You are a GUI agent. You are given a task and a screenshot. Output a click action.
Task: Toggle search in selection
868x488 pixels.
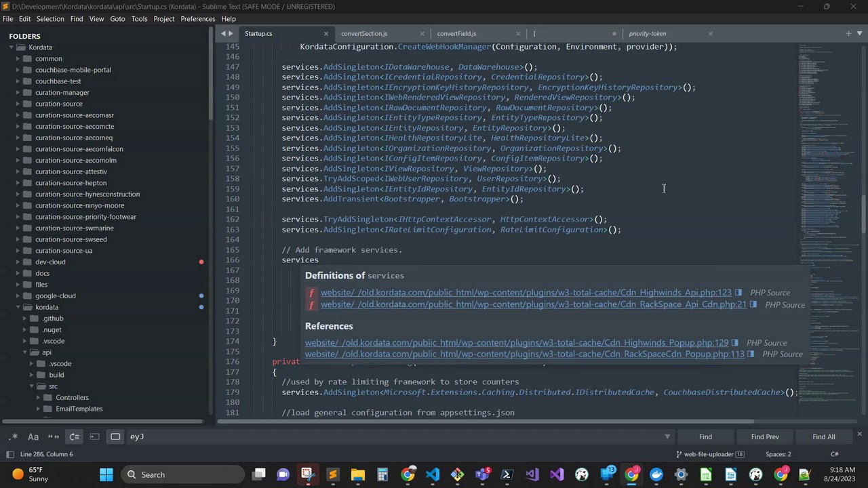coord(95,436)
